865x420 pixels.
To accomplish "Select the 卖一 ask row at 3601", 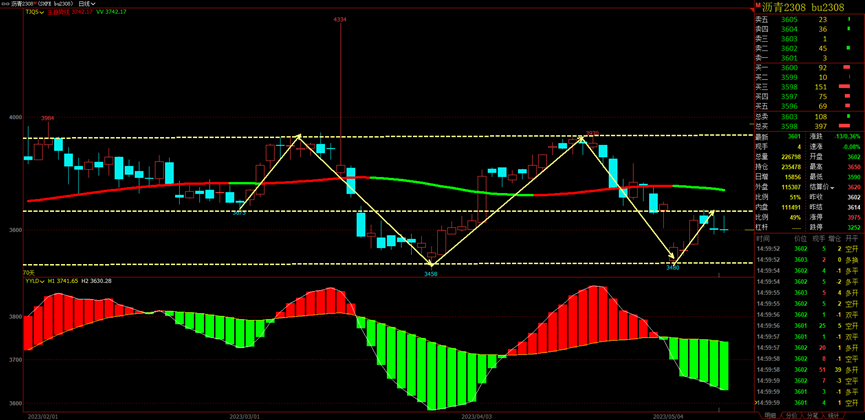I will coord(809,58).
